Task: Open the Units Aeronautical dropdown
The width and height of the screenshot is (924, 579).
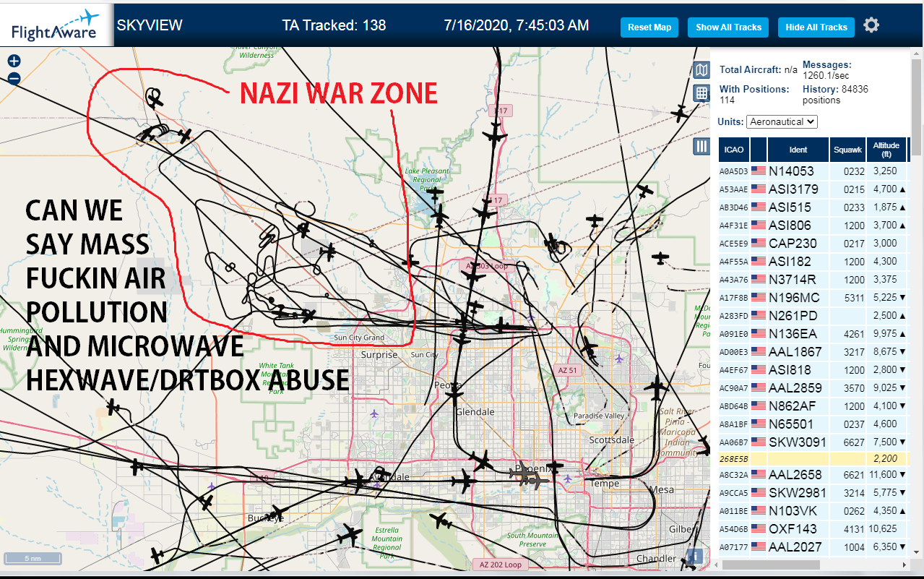Action: tap(782, 121)
